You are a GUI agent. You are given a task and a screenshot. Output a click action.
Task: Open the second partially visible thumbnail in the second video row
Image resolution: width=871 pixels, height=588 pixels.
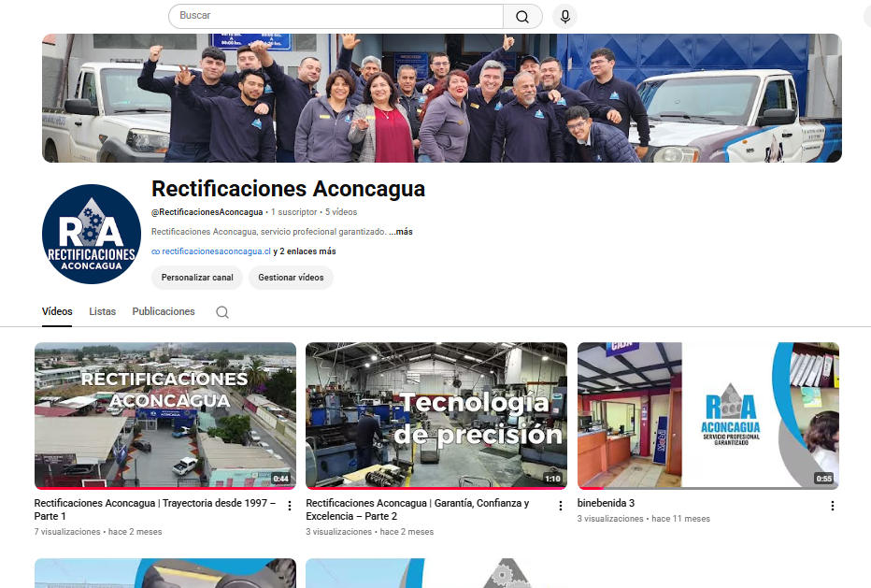[436, 573]
